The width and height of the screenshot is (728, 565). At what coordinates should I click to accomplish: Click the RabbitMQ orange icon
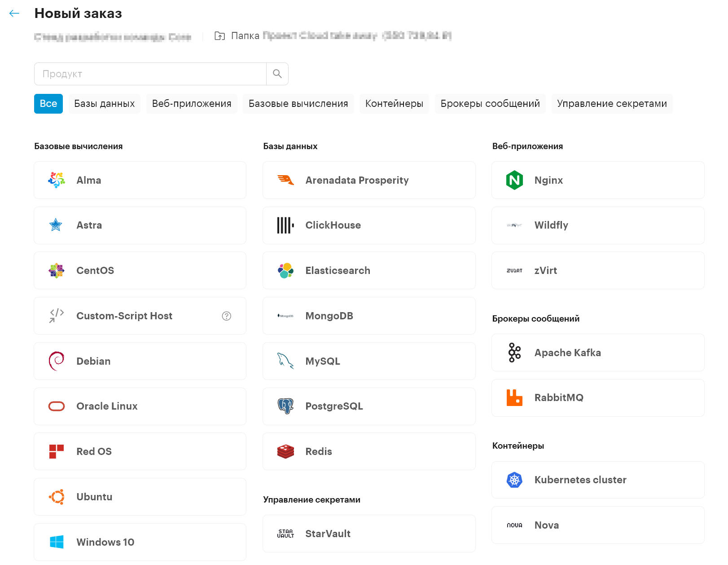(514, 398)
